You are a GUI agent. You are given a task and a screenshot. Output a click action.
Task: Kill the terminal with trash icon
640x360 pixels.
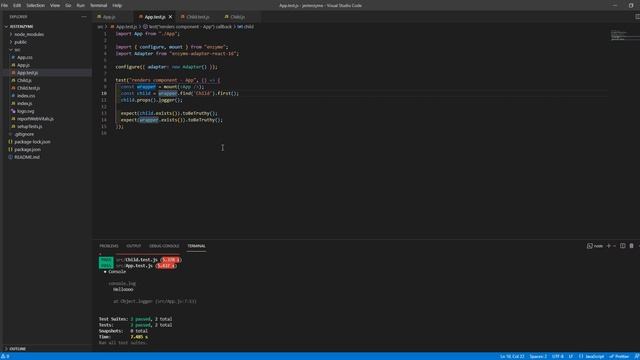(x=631, y=246)
